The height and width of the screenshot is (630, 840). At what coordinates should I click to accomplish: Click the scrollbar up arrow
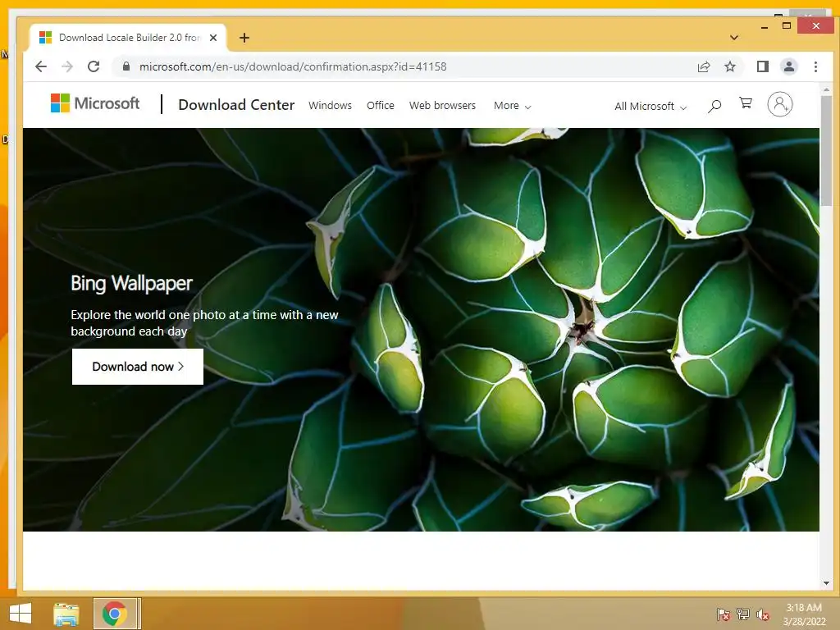(826, 89)
